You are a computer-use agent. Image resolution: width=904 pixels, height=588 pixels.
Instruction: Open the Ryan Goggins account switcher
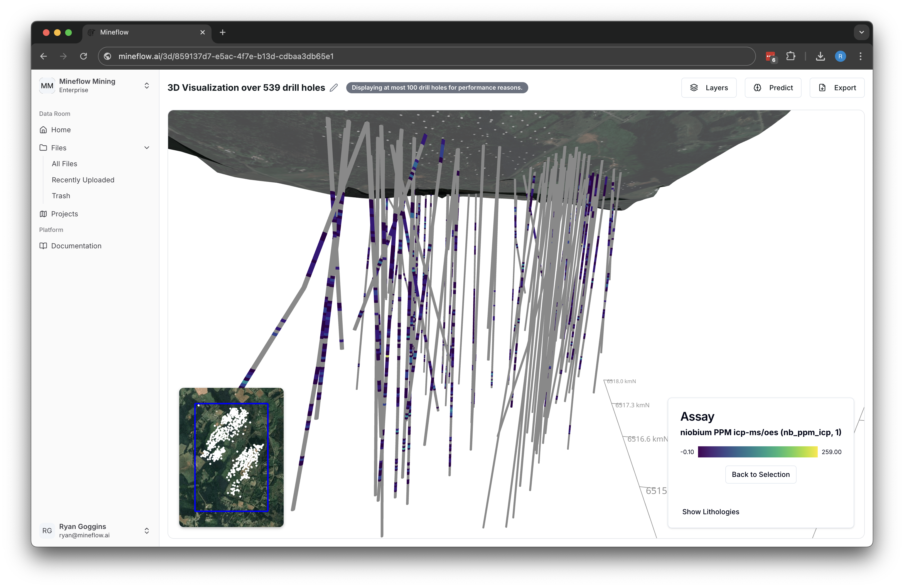(147, 530)
